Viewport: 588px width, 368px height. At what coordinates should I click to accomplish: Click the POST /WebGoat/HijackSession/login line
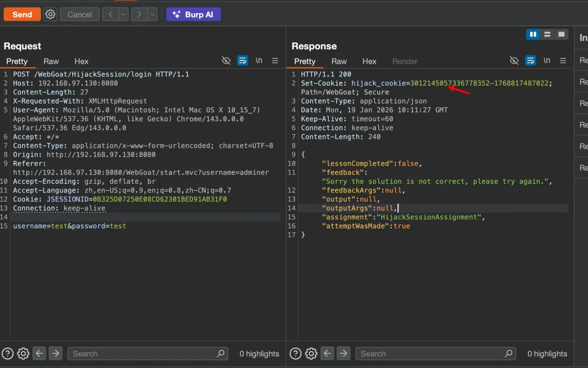101,74
